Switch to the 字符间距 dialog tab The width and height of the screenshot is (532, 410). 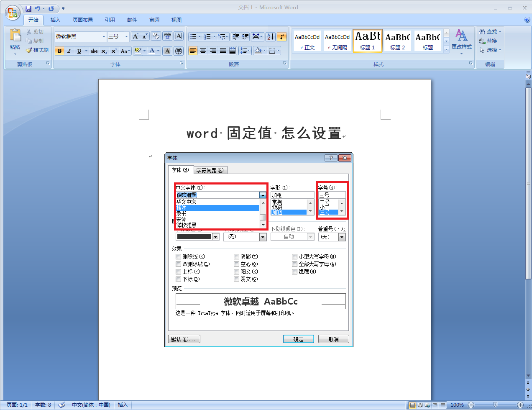click(x=210, y=170)
